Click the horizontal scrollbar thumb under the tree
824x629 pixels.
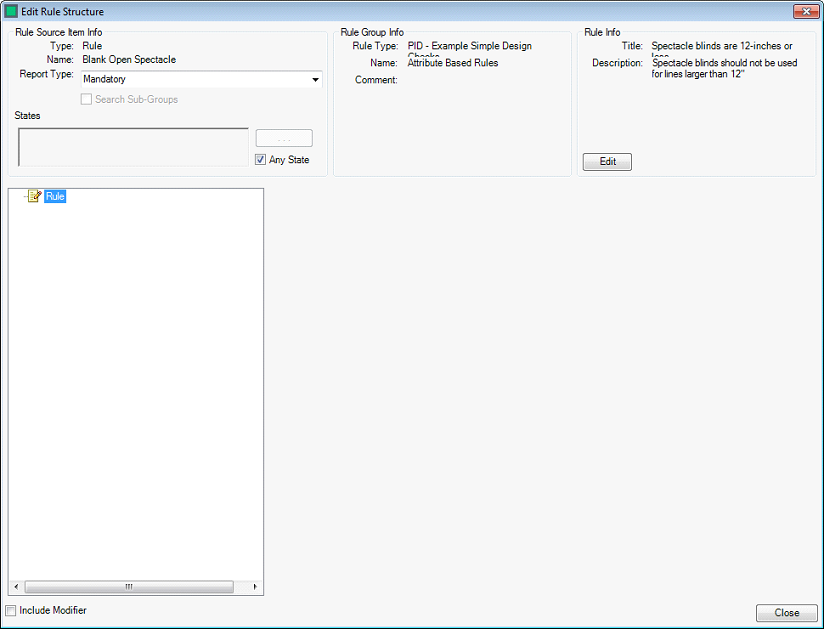[128, 587]
